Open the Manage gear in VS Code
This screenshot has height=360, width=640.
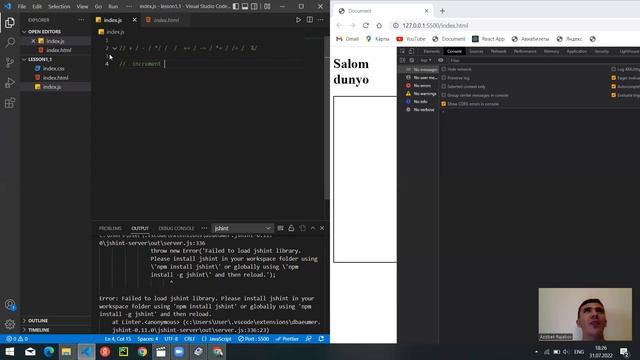[10, 324]
